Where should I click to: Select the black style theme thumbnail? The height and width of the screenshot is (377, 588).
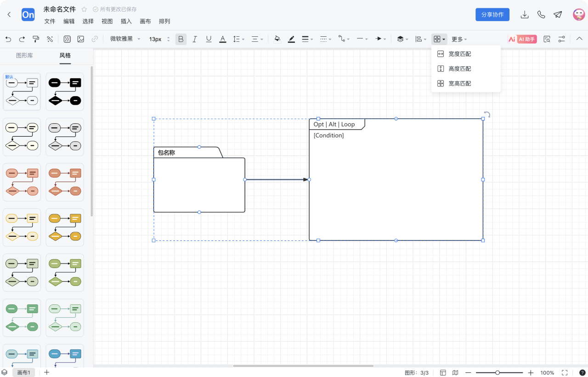(65, 91)
